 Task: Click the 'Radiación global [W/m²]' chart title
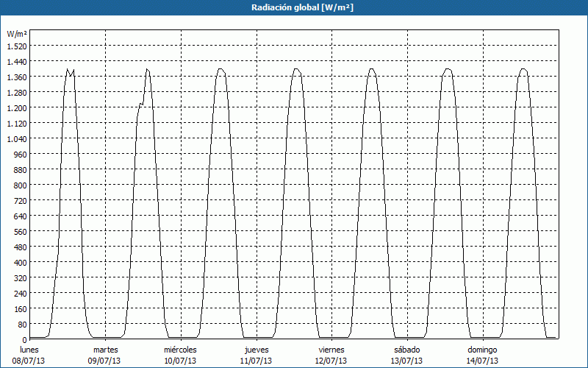coord(294,7)
